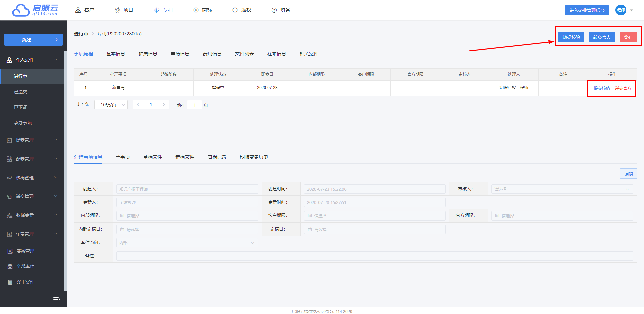Screen dimensions: 644x314
Task: Open the 案件流向 dropdown
Action: coord(187,243)
